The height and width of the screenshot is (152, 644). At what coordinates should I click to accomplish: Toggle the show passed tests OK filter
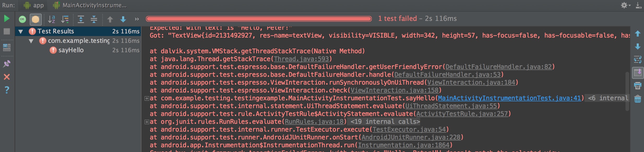point(22,19)
